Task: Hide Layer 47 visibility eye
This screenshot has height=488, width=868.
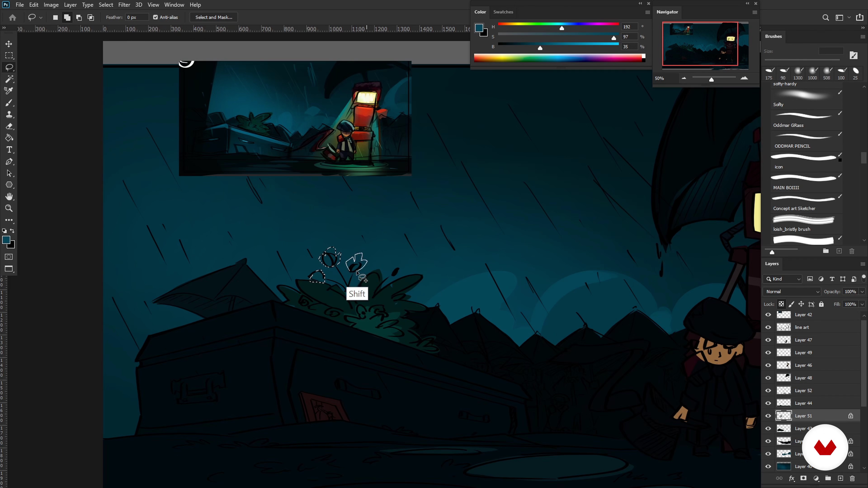Action: (768, 340)
